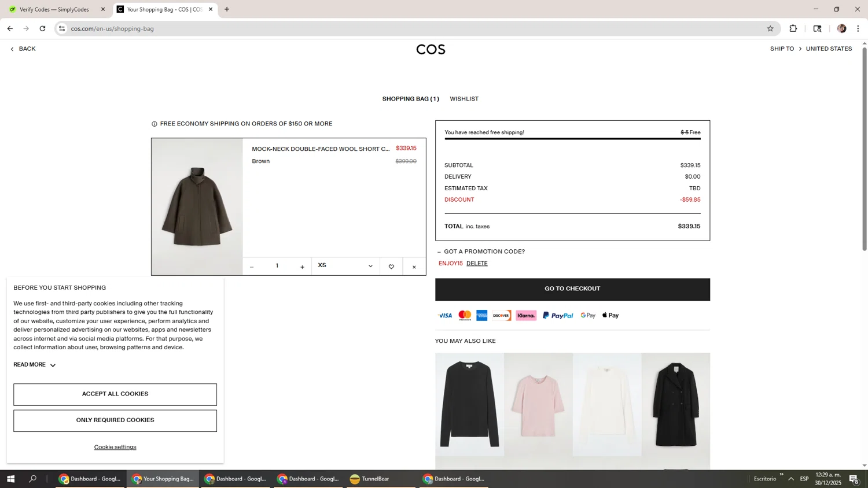Collapse the GOT A PROMOTION CODE section

[x=481, y=252]
